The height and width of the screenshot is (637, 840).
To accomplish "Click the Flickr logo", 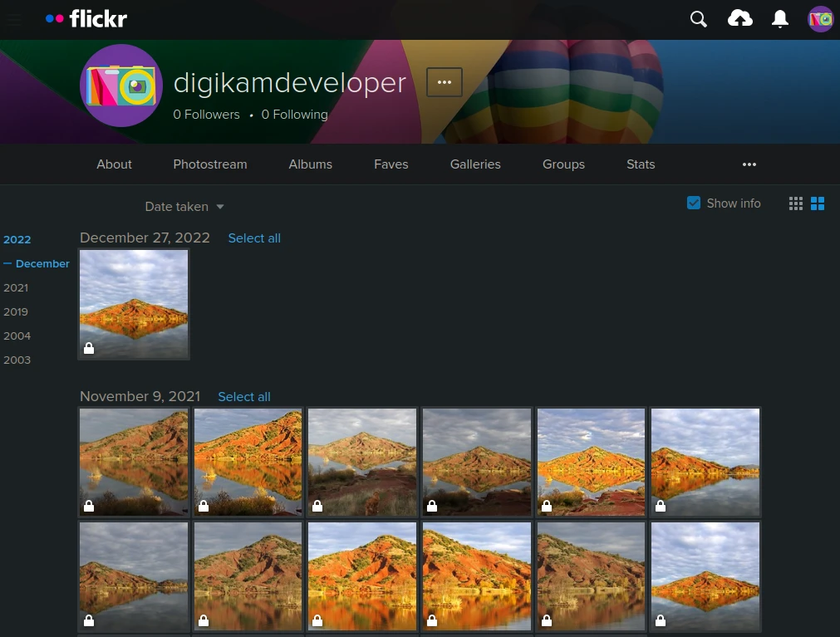I will [86, 18].
